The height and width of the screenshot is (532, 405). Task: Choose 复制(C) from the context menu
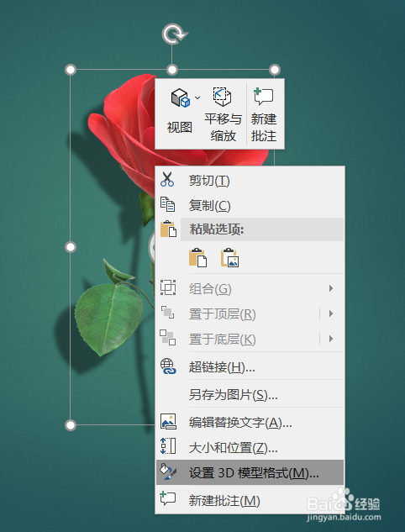tap(250, 205)
